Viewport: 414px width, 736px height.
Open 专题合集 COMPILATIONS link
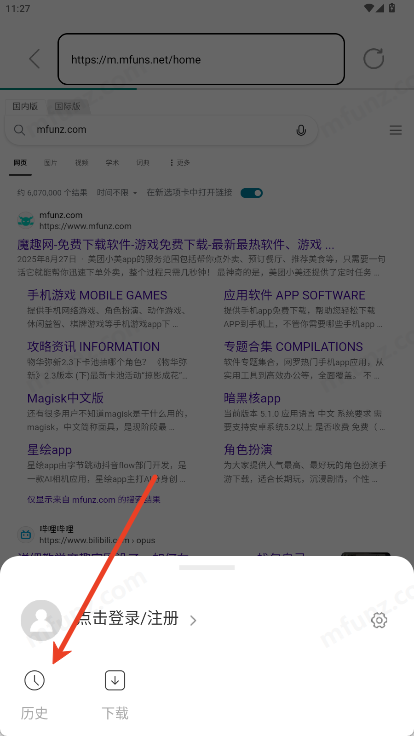click(x=293, y=347)
